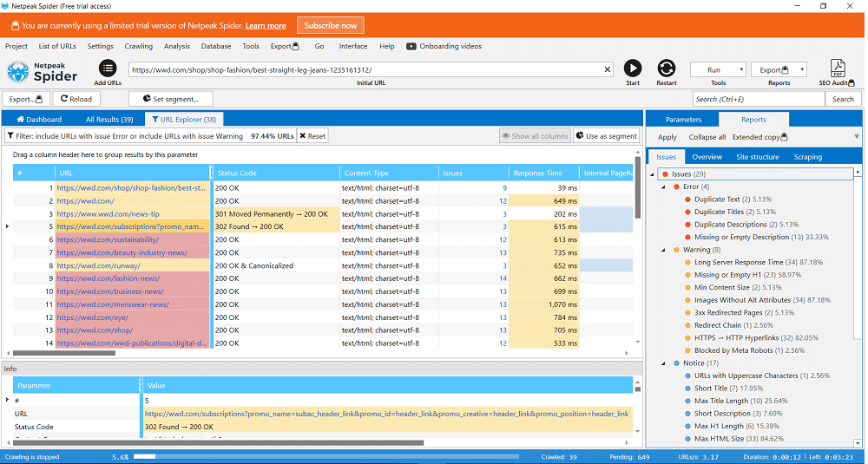Click the Export button beside Reload
This screenshot has width=868, height=464.
[x=26, y=99]
